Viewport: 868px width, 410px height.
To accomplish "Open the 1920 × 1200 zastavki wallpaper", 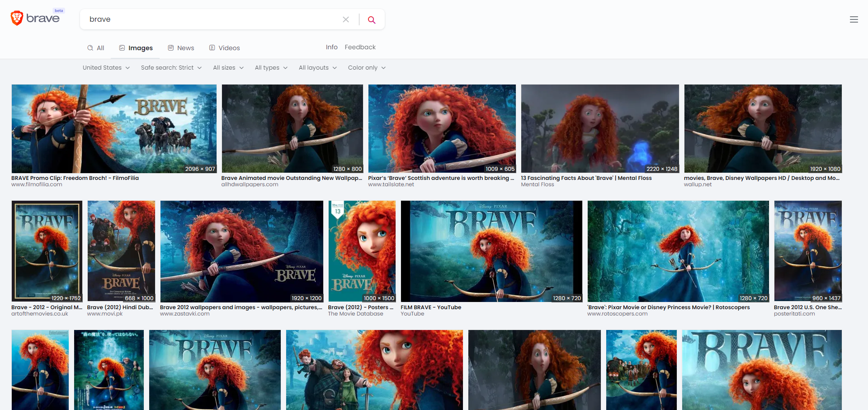I will tap(242, 251).
